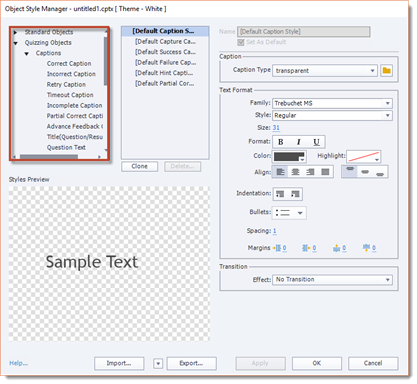The height and width of the screenshot is (384, 417).
Task: Open font Style dropdown
Action: 332,115
